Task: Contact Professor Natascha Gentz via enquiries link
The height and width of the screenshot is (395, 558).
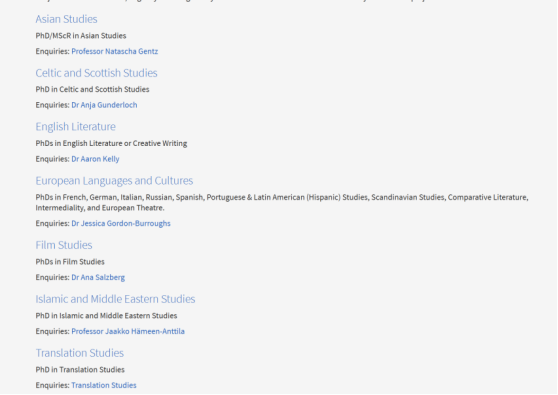Action: click(115, 51)
